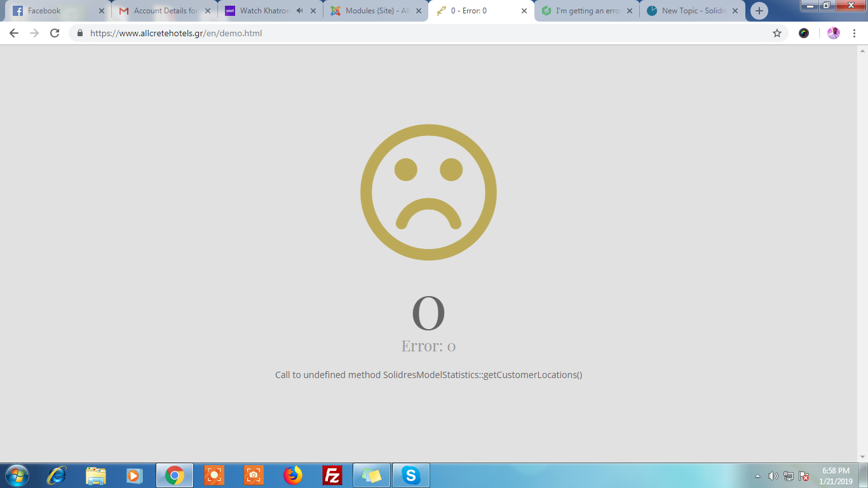Launch Firefox from the taskbar

[293, 475]
